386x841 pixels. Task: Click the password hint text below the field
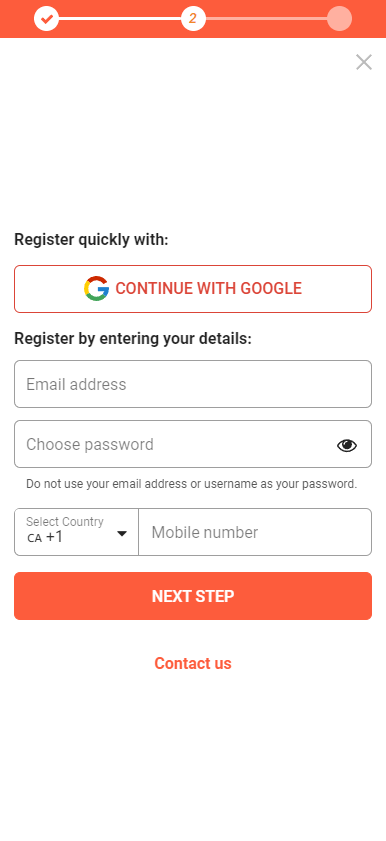coord(191,484)
